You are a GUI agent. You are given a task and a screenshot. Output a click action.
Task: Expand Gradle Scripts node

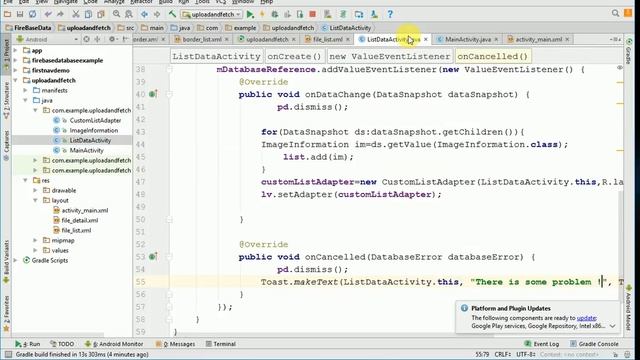pyautogui.click(x=16, y=260)
